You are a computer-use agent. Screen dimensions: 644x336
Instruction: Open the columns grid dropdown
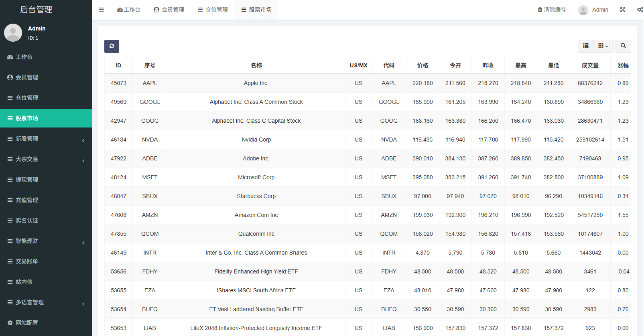(x=603, y=46)
